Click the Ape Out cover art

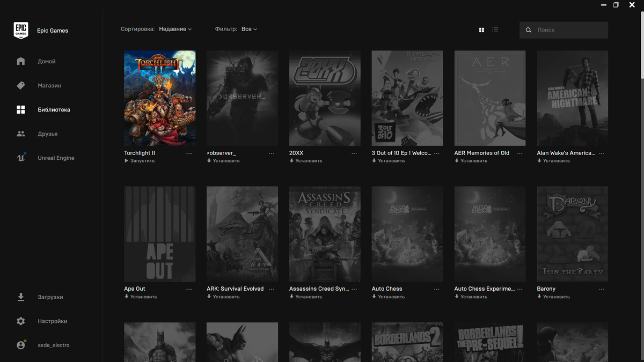160,234
